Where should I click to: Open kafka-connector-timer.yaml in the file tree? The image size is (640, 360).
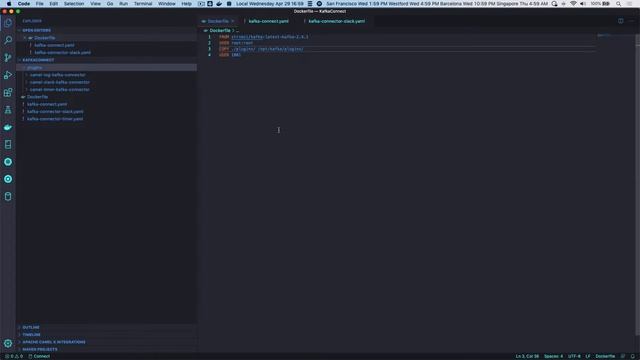pos(106,119)
